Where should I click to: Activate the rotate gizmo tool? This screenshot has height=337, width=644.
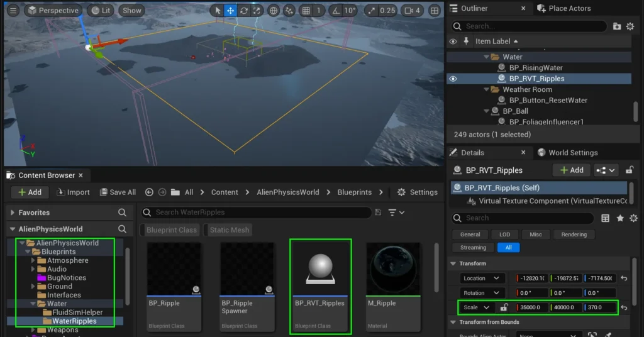pyautogui.click(x=244, y=11)
